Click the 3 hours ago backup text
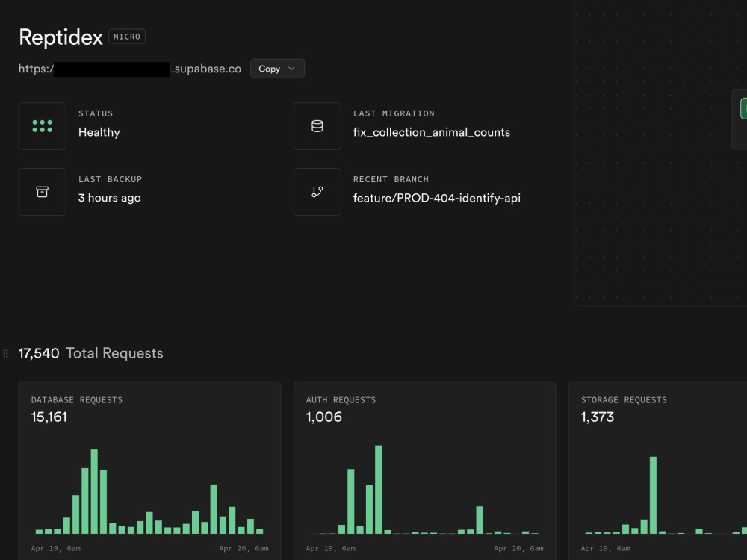 point(110,198)
